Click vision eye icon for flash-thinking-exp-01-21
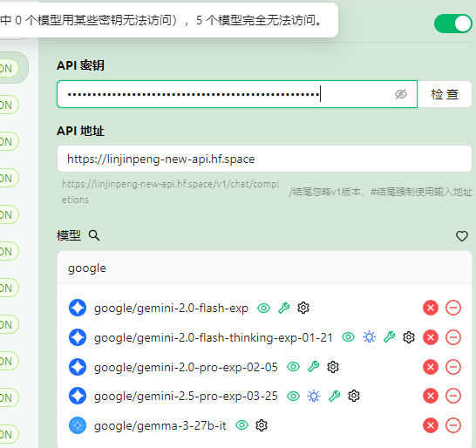The width and height of the screenshot is (476, 448). (348, 337)
